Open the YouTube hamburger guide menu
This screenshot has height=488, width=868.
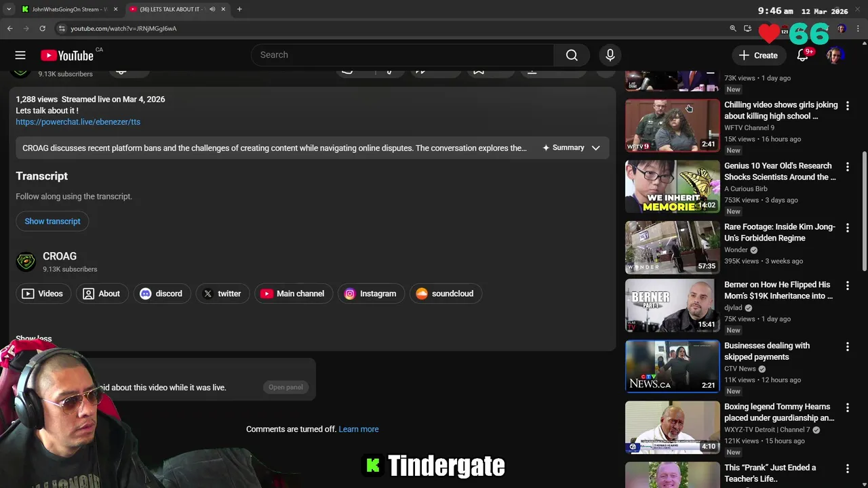point(20,56)
